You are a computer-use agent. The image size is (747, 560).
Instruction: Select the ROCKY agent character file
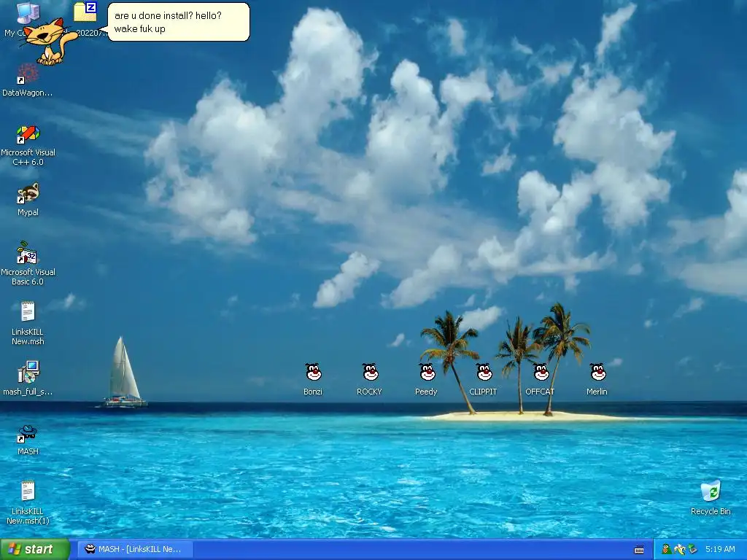(370, 379)
